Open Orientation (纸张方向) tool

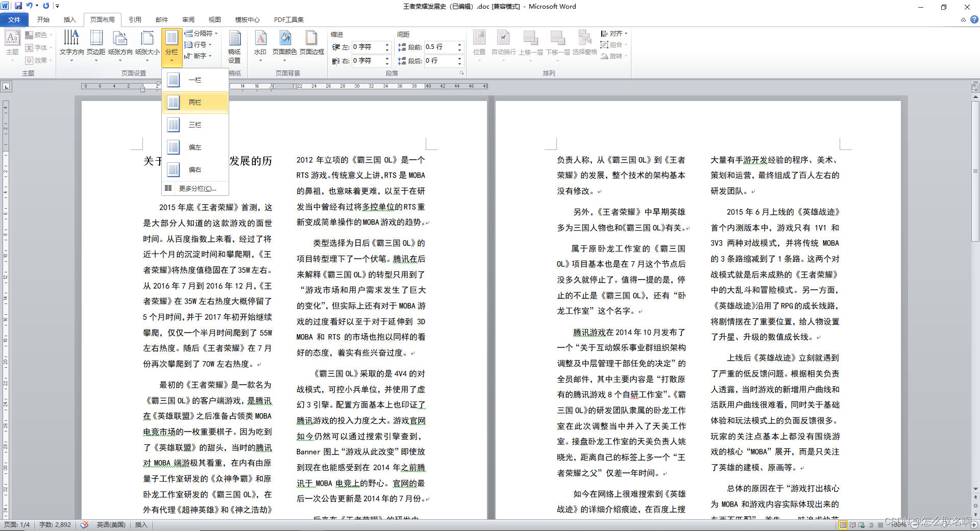pyautogui.click(x=120, y=45)
